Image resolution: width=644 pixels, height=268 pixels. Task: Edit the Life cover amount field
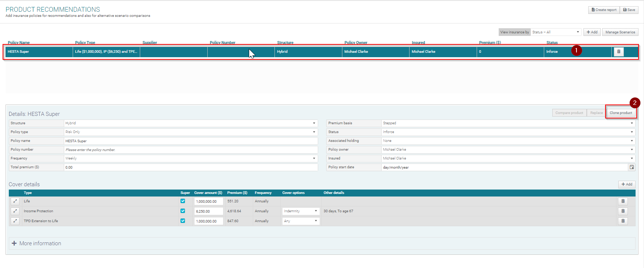point(208,201)
